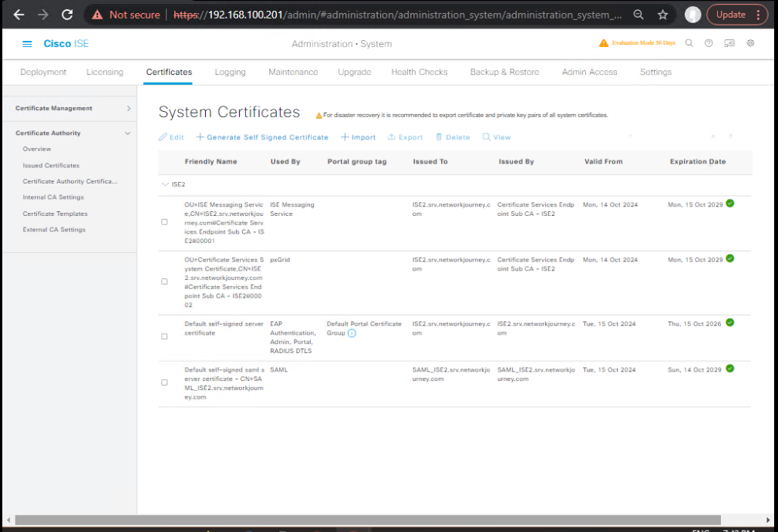
Task: Click the Cisco ISE logo
Action: [66, 44]
